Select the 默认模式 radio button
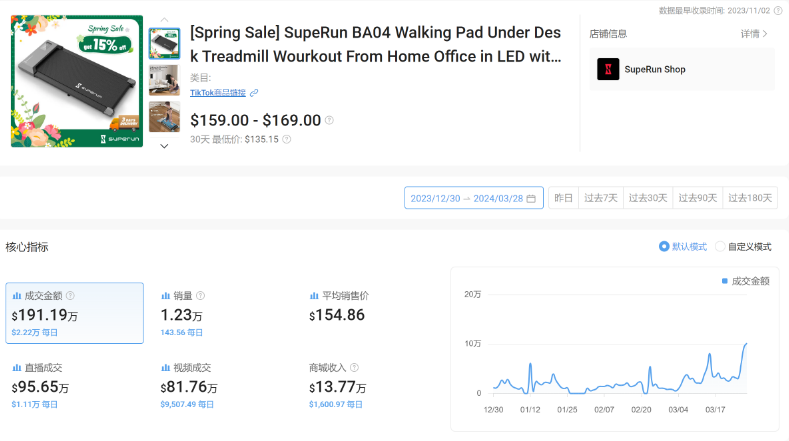Viewport: 789px width, 441px height. (x=664, y=247)
